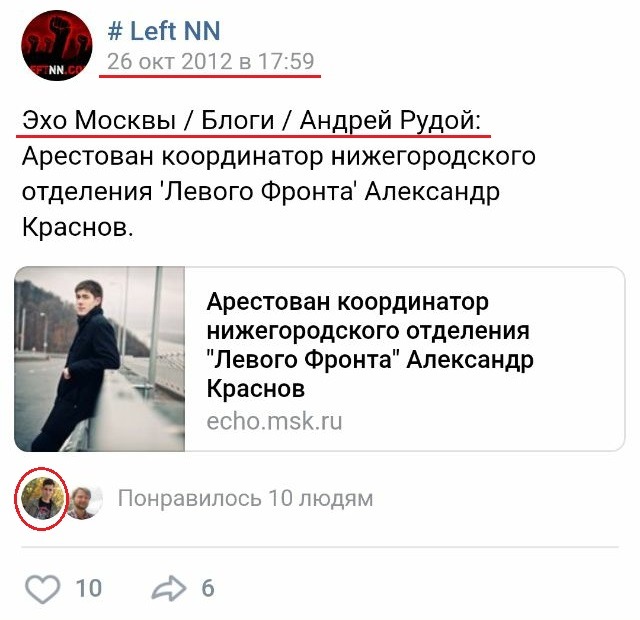640x620 pixels.
Task: Click the name Андрей Рудой in the post
Action: (x=390, y=120)
